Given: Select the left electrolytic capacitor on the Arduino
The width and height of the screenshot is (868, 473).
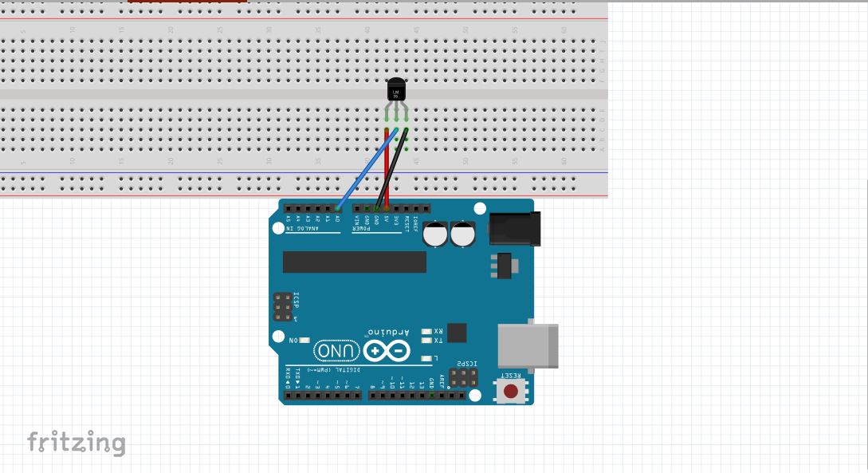Looking at the screenshot, I should click(435, 233).
